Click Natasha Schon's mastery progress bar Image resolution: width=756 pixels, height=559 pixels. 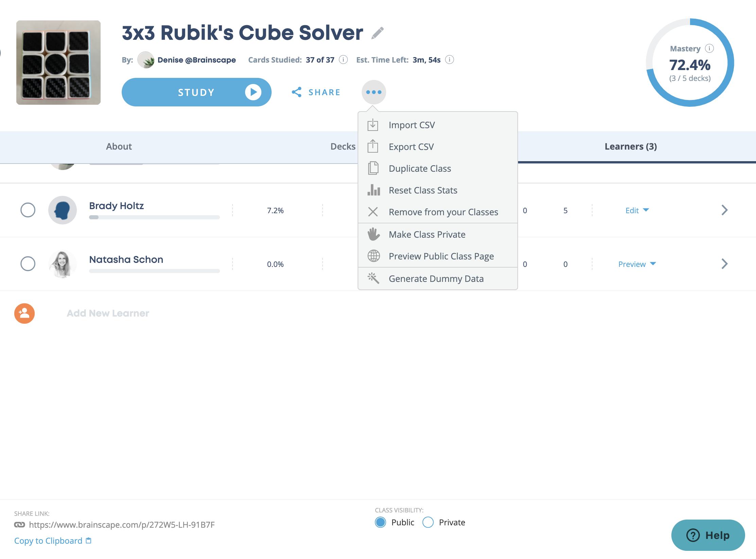click(154, 271)
